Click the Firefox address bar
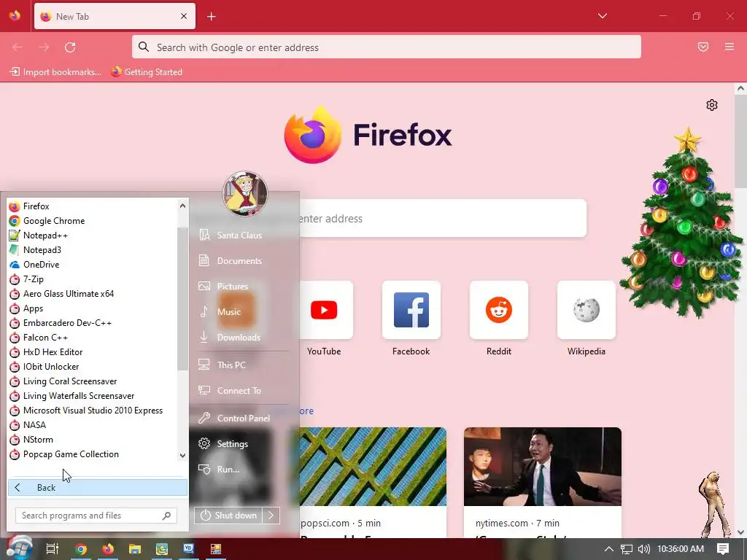The width and height of the screenshot is (747, 560). coord(387,47)
